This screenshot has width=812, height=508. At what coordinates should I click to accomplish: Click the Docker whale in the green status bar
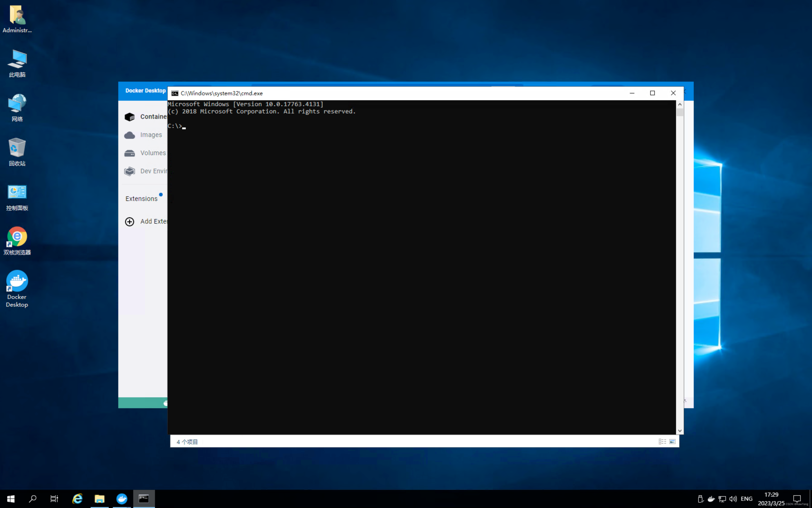[165, 403]
